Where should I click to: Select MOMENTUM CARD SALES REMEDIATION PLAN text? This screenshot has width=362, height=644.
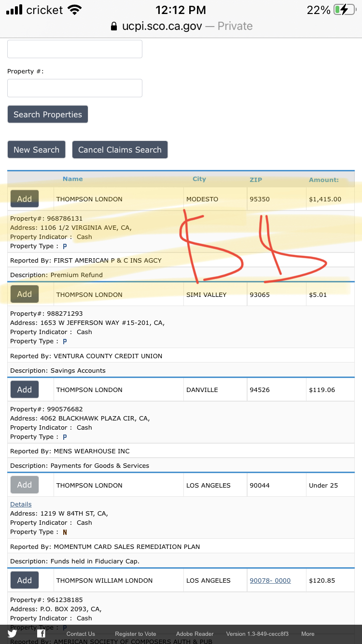click(x=126, y=546)
